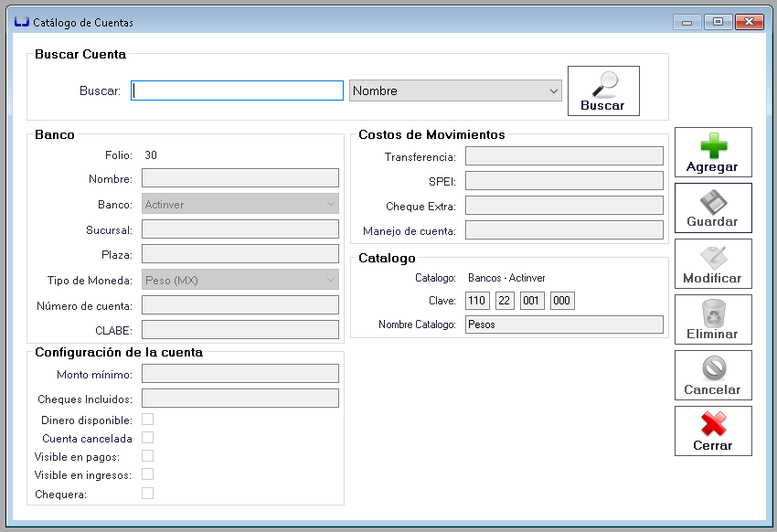The width and height of the screenshot is (777, 532).
Task: Open the Tipo de Moneda dropdown
Action: point(240,280)
